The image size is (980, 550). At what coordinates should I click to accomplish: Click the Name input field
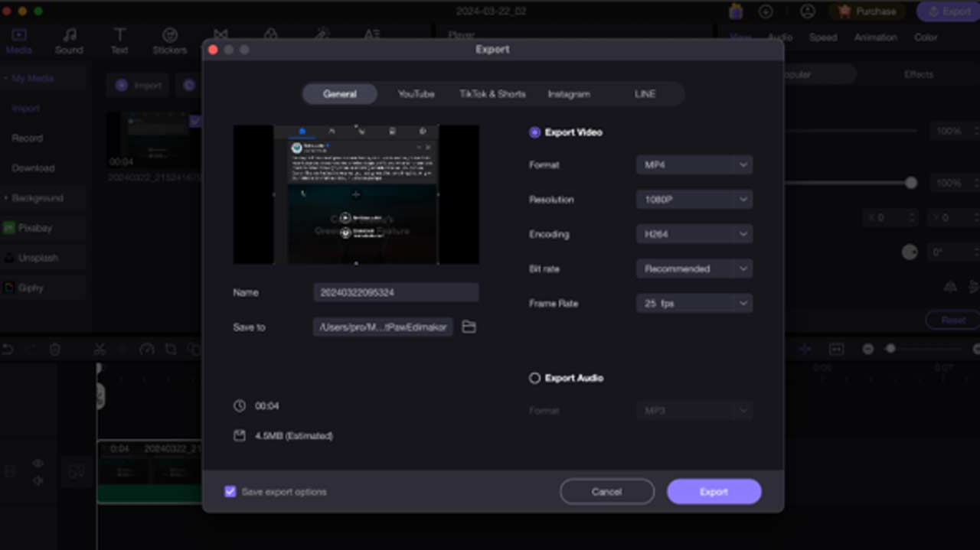click(x=396, y=292)
